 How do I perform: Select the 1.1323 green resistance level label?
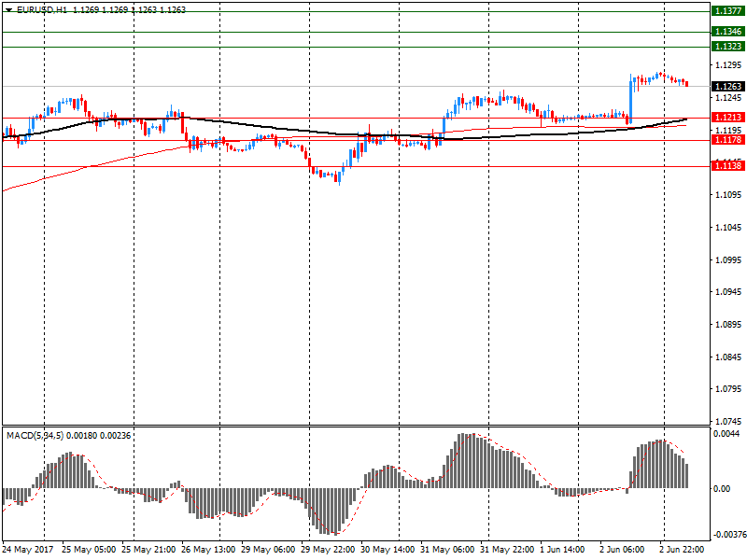(728, 46)
